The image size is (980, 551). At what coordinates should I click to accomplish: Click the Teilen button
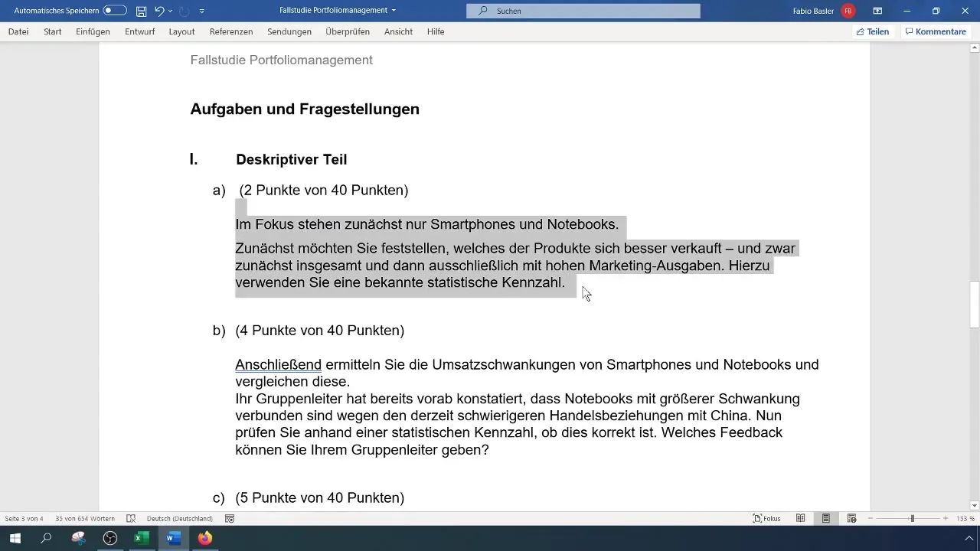point(873,31)
